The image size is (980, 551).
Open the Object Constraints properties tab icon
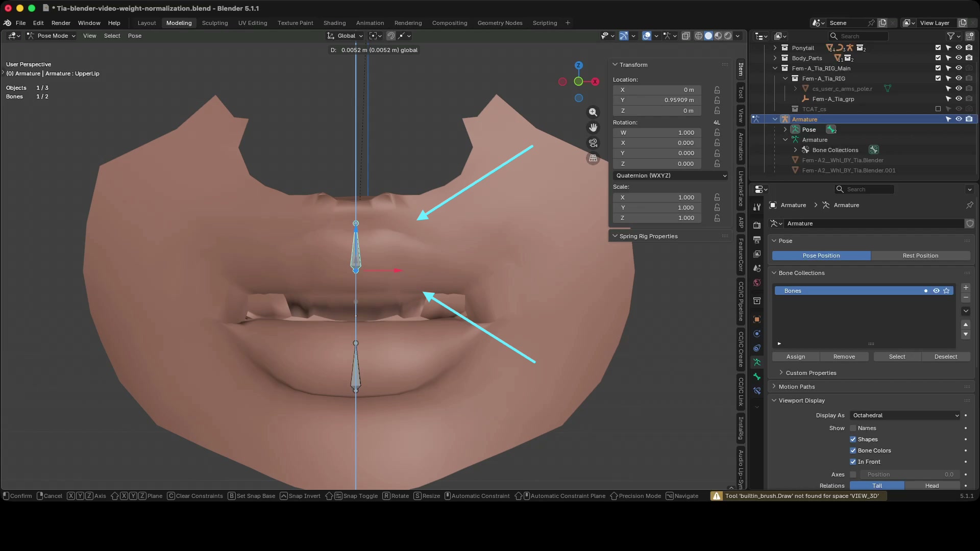click(757, 348)
